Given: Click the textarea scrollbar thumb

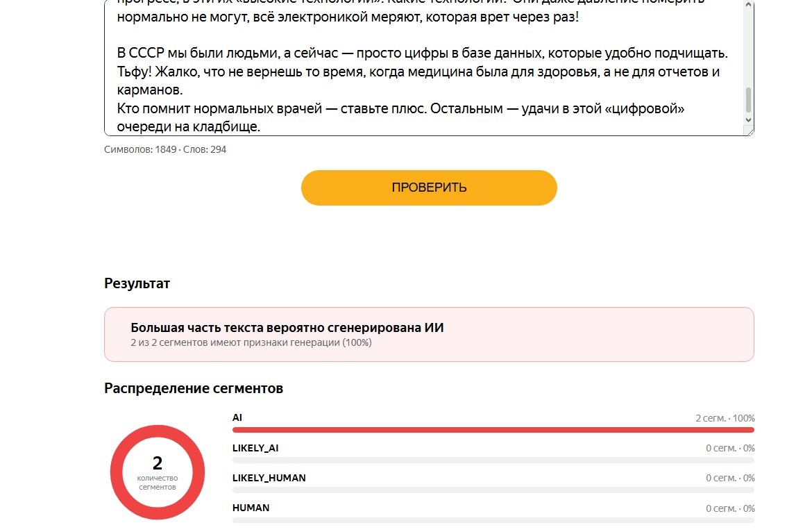Looking at the screenshot, I should coord(748,100).
